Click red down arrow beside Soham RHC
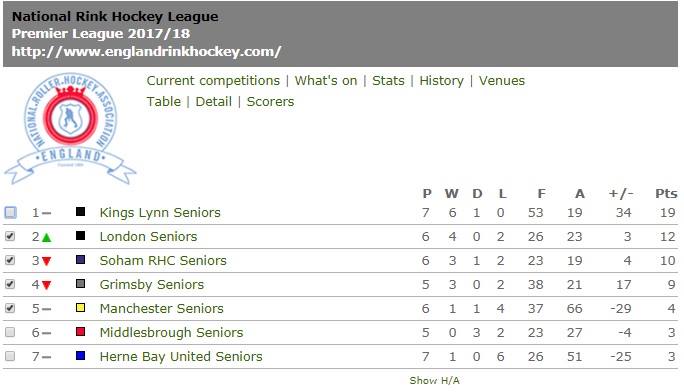 [47, 261]
